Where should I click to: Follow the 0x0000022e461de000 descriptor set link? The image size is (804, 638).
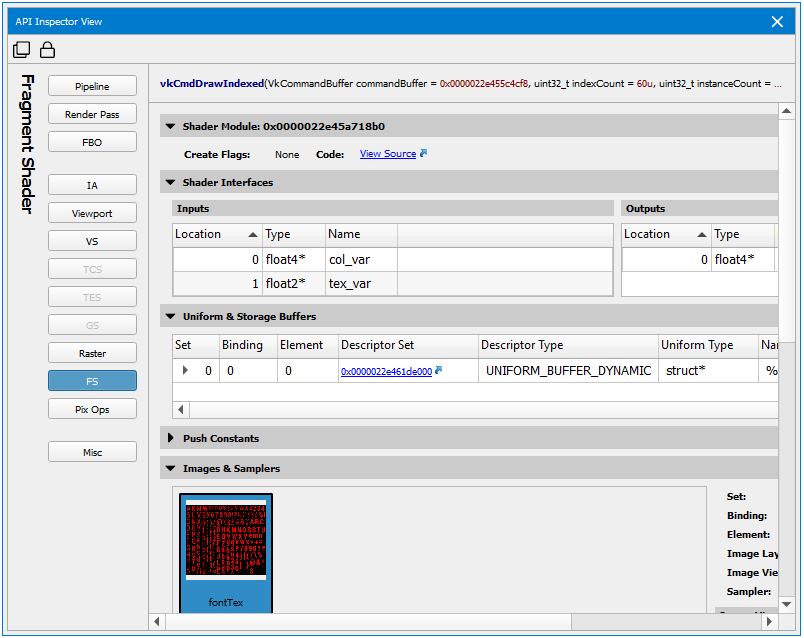tap(385, 371)
